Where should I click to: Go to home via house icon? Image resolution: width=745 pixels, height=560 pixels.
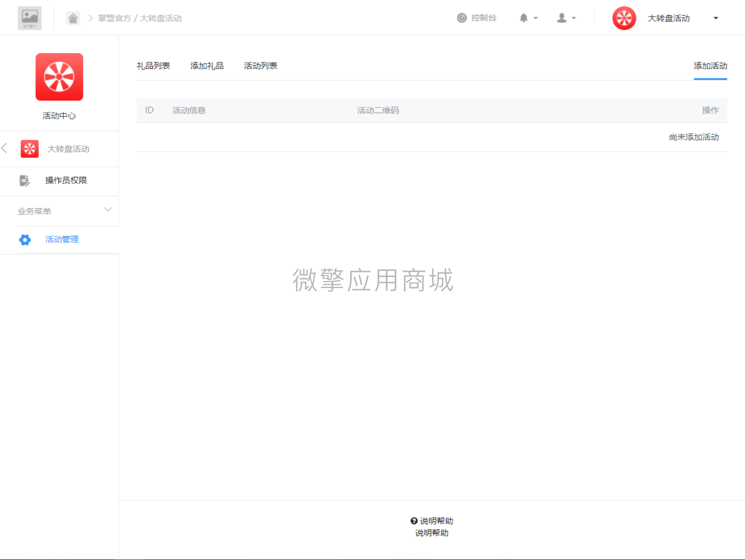click(73, 18)
